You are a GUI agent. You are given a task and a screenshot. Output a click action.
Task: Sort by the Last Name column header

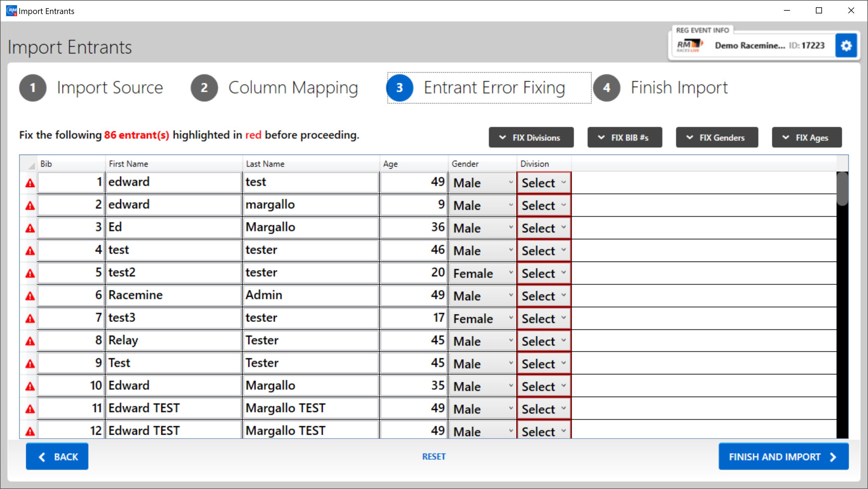[x=311, y=164]
